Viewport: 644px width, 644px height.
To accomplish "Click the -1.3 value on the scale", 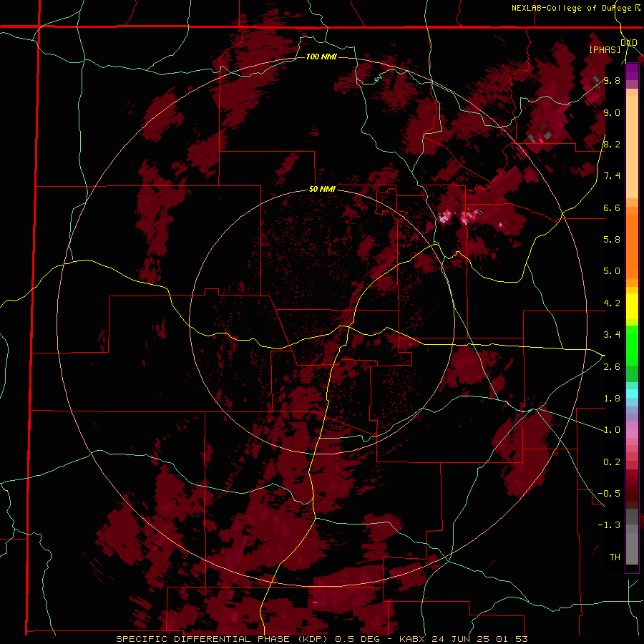I will (609, 525).
